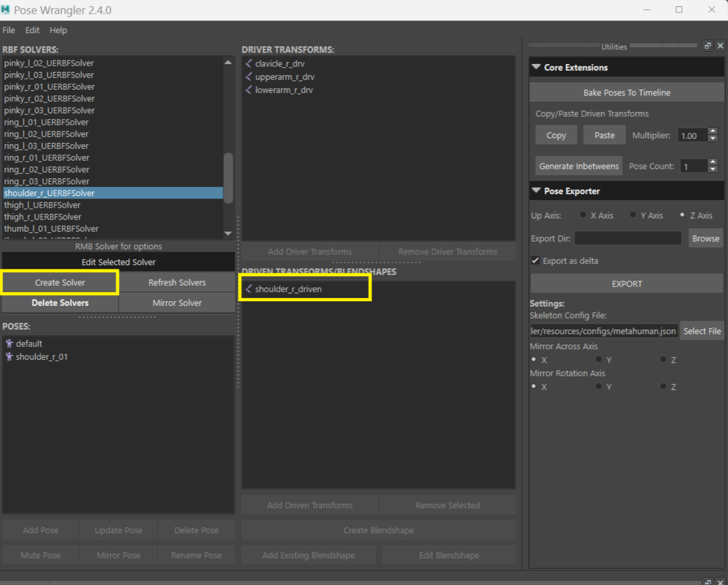728x585 pixels.
Task: Select ring_l_01_UERBFSolver in solver list
Action: coord(113,122)
